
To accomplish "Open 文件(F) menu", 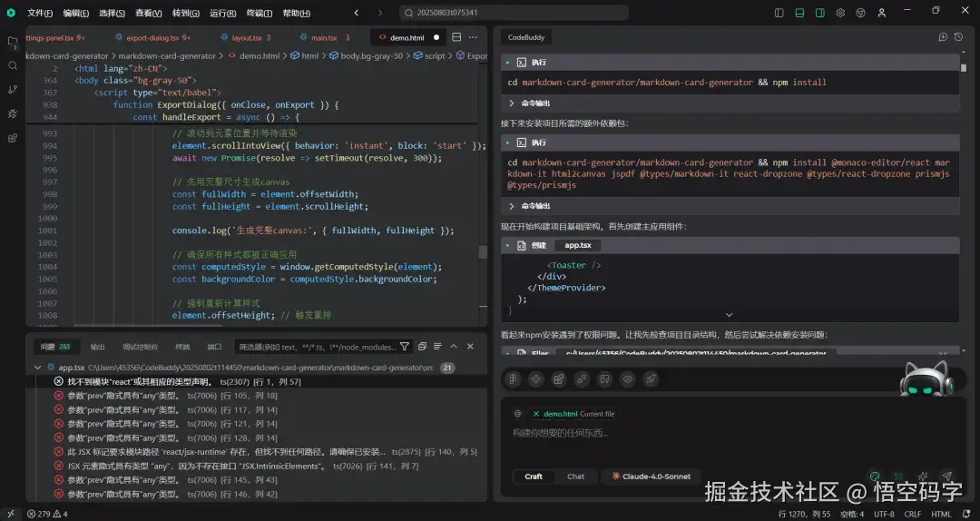I will click(x=40, y=13).
